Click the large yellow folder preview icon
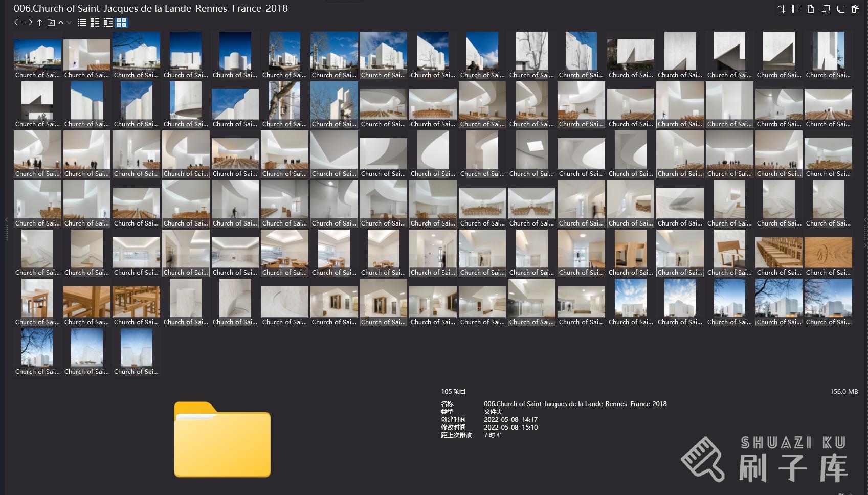 pyautogui.click(x=222, y=440)
